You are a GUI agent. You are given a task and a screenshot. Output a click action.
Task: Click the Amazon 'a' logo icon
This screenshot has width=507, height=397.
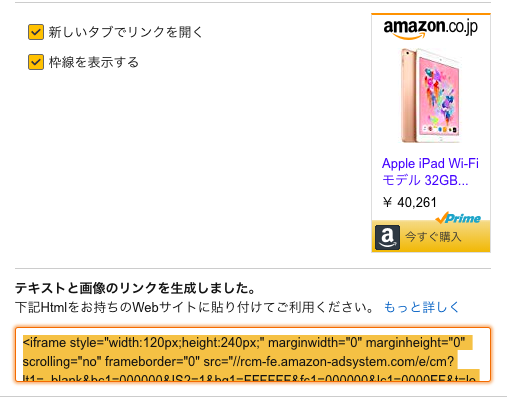(x=387, y=237)
